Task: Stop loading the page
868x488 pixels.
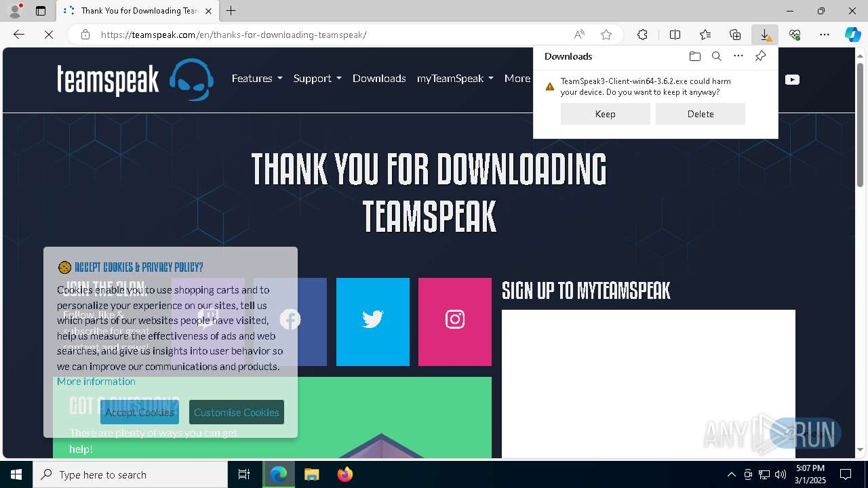Action: (49, 35)
